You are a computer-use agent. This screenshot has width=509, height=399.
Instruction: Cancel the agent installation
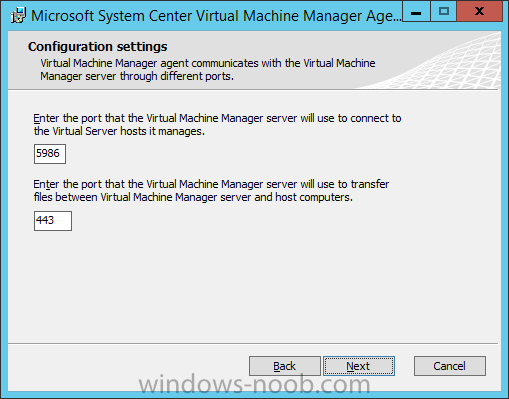click(450, 366)
